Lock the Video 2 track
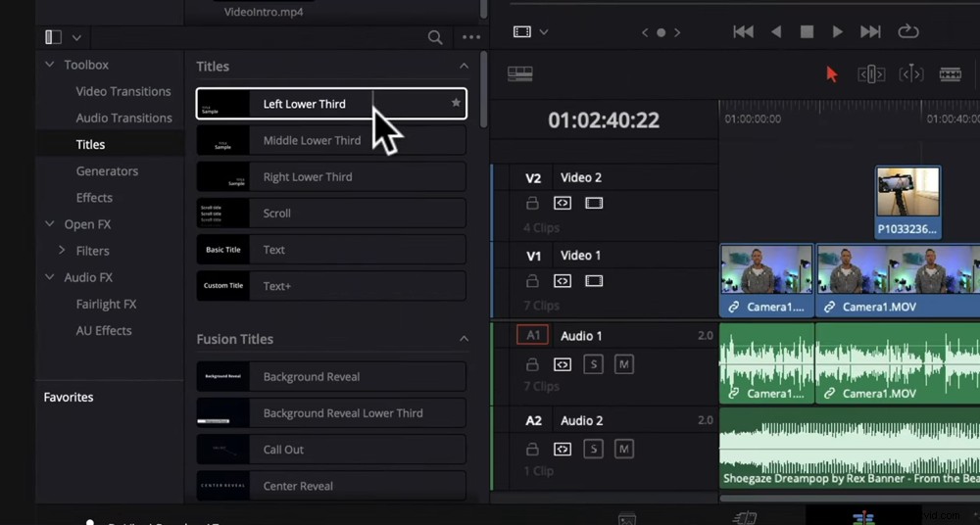Image resolution: width=980 pixels, height=525 pixels. click(532, 203)
